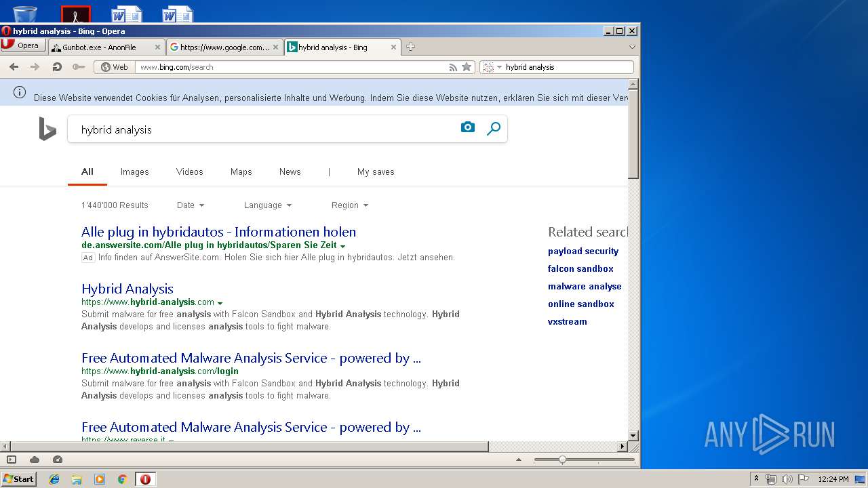Open the search engine selector dropdown
Image resolution: width=868 pixels, height=488 pixels.
[x=493, y=67]
